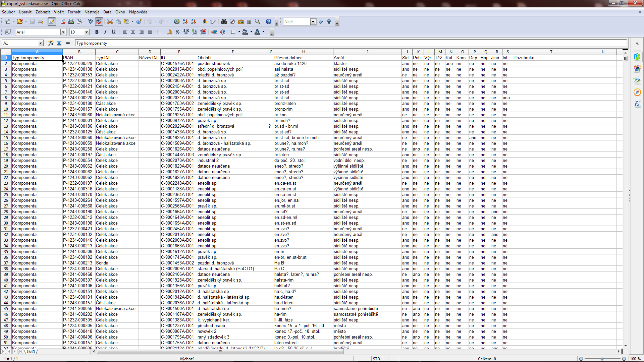Toggle Edit File mode button
Viewport: 644px width, 362px height.
(x=52, y=21)
